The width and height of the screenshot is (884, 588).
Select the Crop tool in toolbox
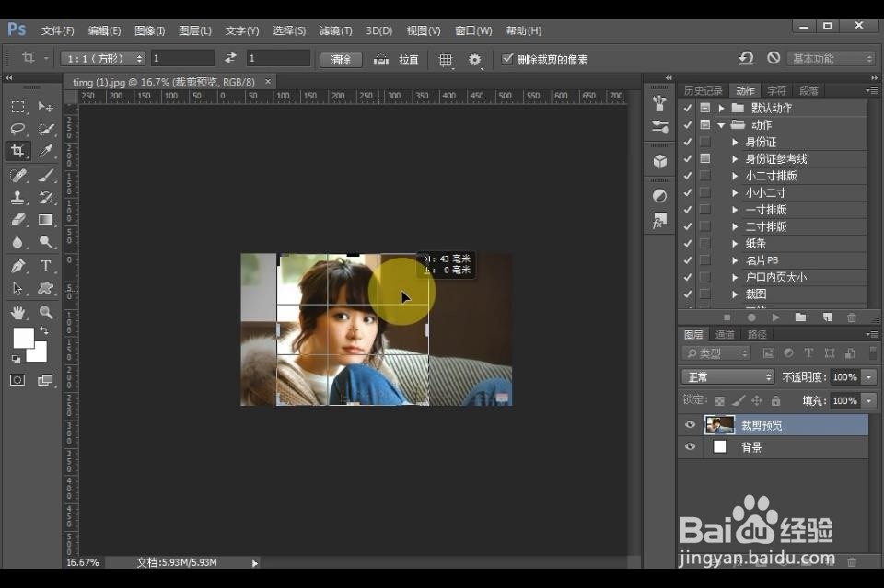pyautogui.click(x=17, y=151)
